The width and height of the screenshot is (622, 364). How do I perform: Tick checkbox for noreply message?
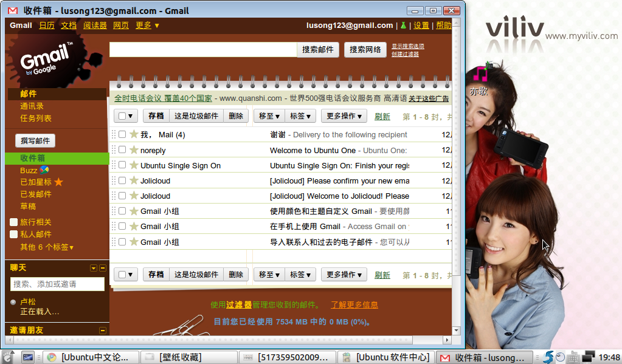coord(122,149)
